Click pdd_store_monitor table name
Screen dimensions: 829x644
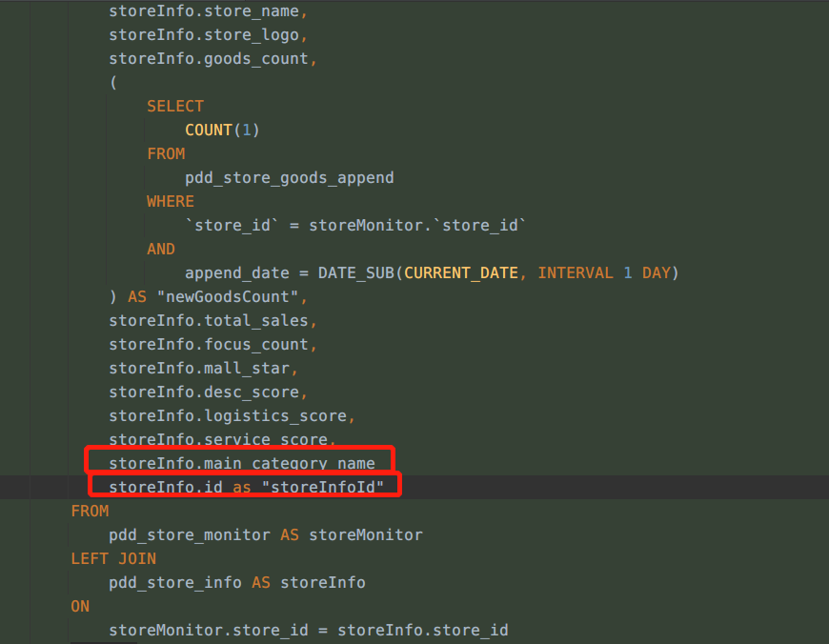click(190, 534)
